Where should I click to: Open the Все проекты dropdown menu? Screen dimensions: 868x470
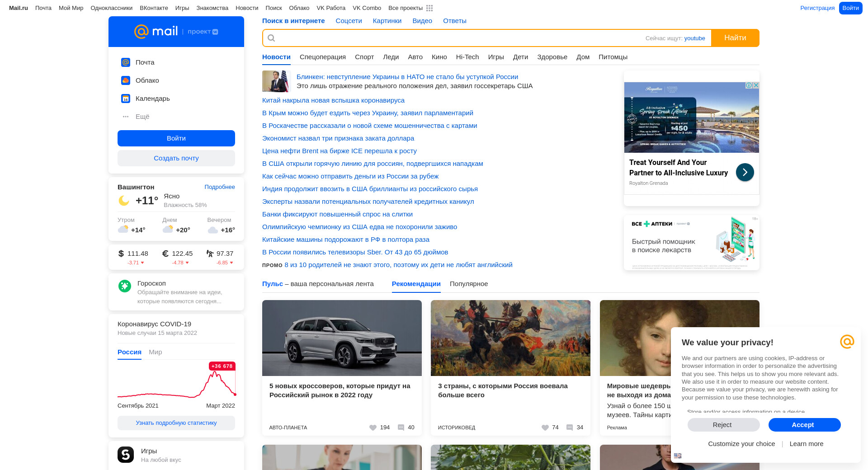click(406, 8)
